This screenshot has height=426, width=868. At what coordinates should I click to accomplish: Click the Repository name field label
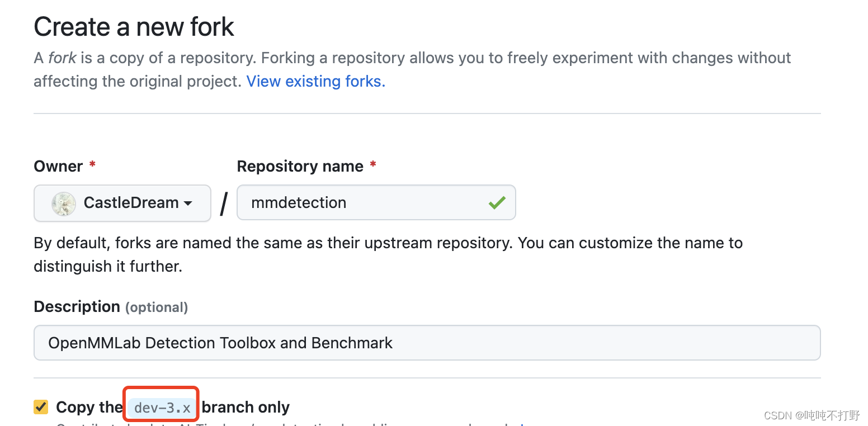pos(300,166)
